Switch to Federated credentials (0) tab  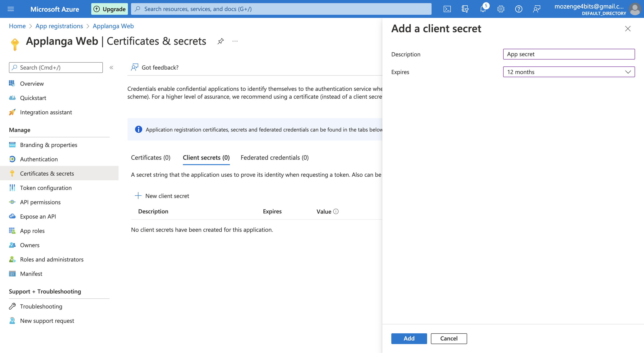(275, 158)
